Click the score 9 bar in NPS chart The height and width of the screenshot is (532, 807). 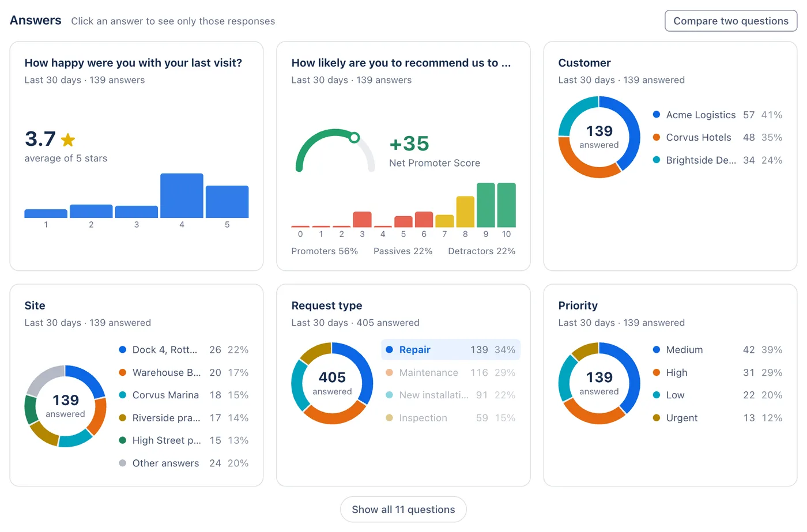(x=486, y=205)
